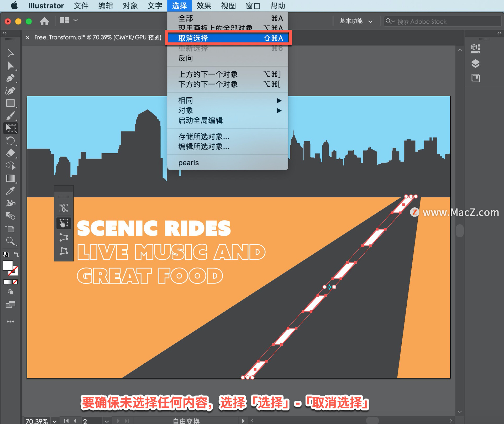Choose 反向 to invert selection
Screen dimensions: 504x424
pos(228,58)
